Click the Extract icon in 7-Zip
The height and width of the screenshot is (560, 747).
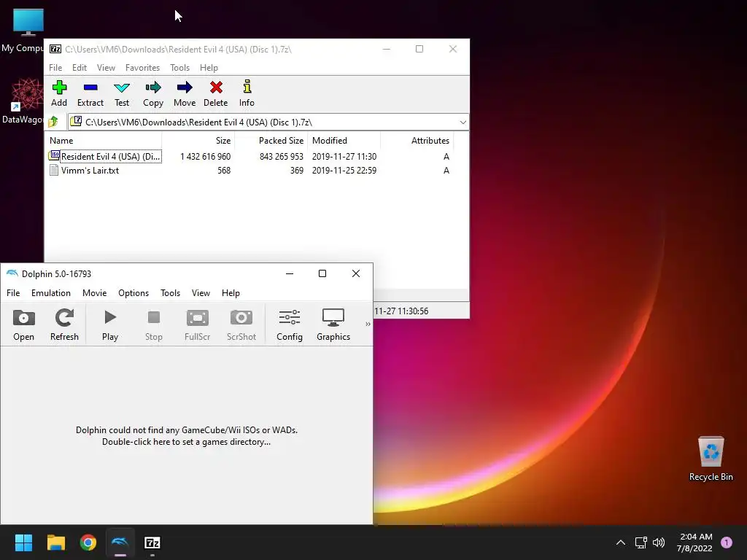point(90,94)
